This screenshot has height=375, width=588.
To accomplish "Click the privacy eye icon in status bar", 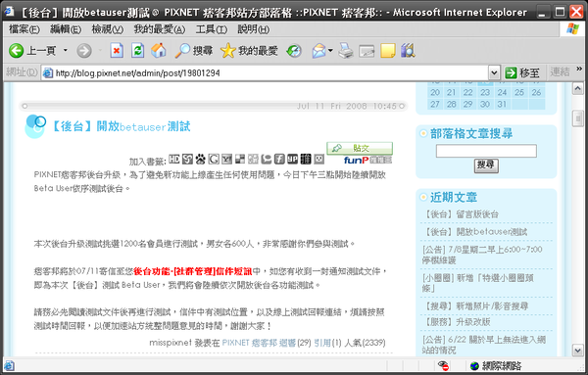I will tap(443, 365).
